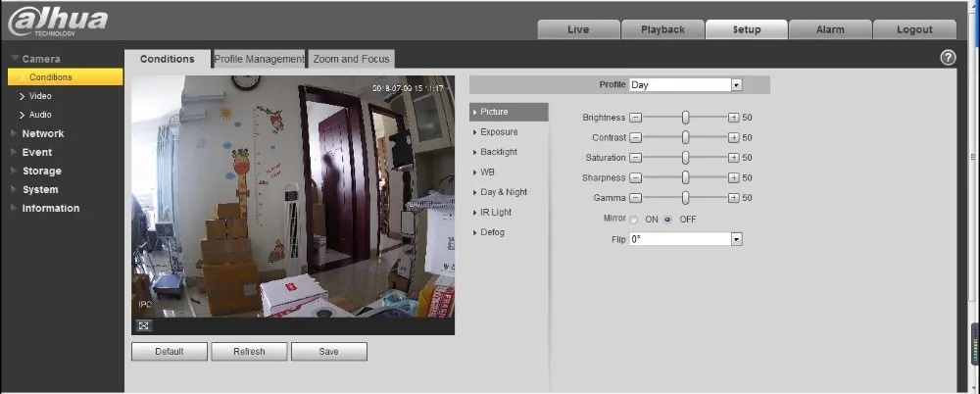The height and width of the screenshot is (394, 980).
Task: Open Audio under Camera sidebar
Action: (40, 115)
